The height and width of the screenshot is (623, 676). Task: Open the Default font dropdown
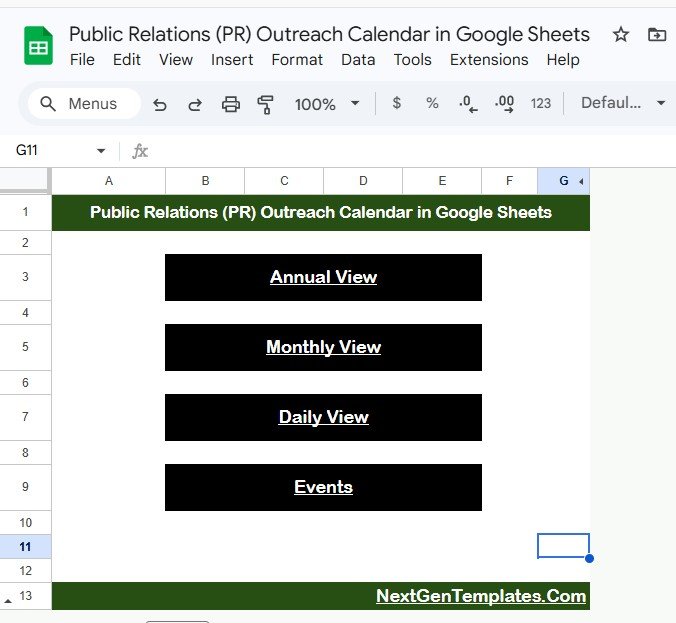623,103
